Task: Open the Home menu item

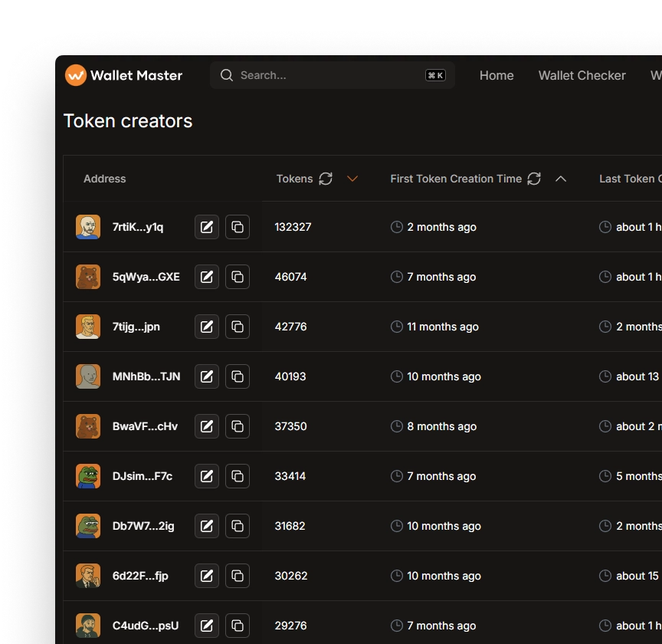Action: click(x=496, y=75)
